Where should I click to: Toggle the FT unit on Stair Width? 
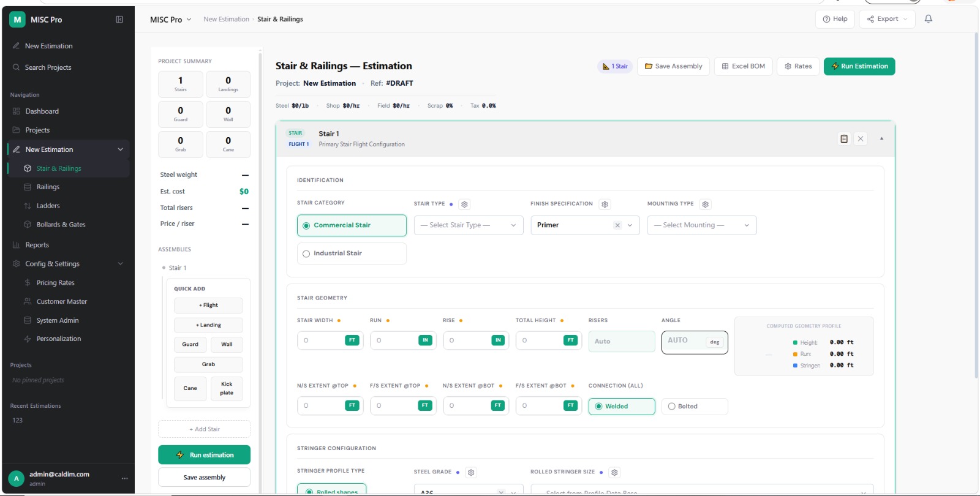(352, 340)
